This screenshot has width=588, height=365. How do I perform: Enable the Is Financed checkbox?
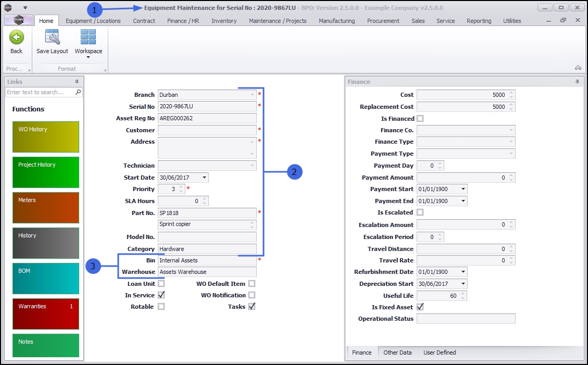click(420, 119)
